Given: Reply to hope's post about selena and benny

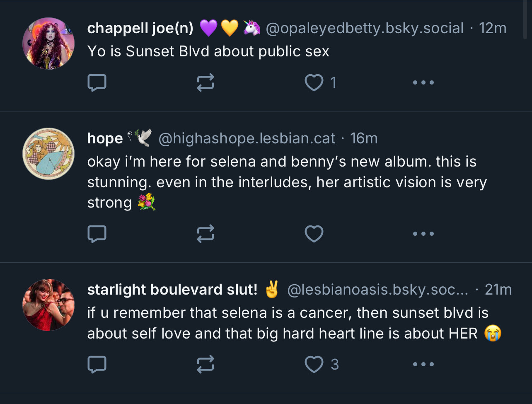Looking at the screenshot, I should (x=97, y=234).
